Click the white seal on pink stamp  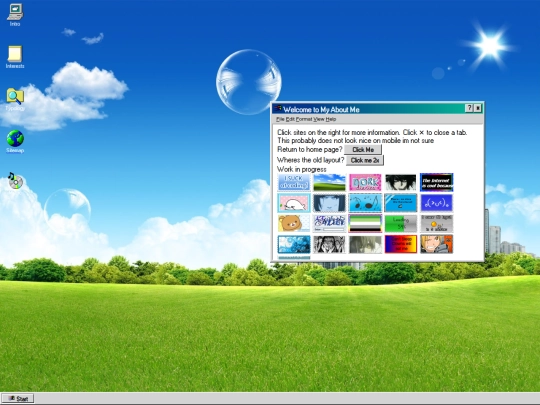294,203
